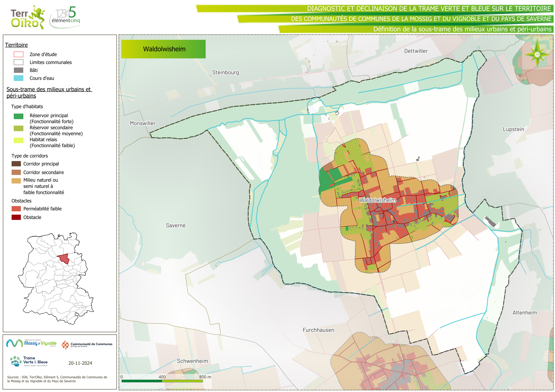The width and height of the screenshot is (555, 392).
Task: Click the Habitat relais yellow swatch
Action: pos(18,140)
